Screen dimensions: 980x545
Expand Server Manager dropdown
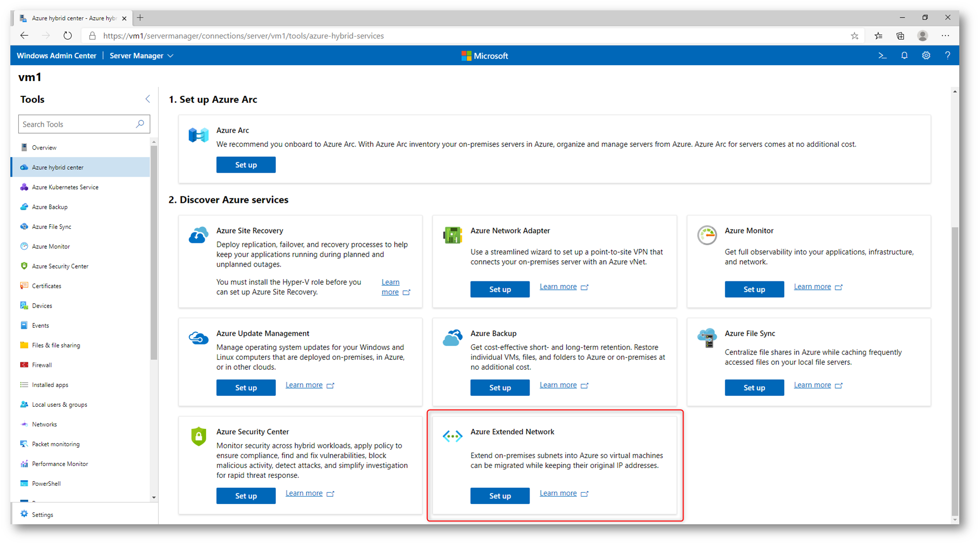tap(141, 56)
